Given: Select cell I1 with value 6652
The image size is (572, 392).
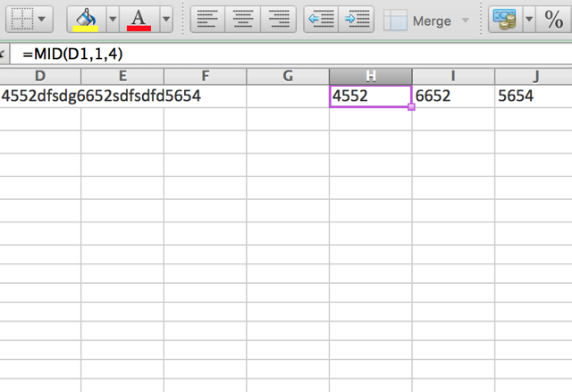Looking at the screenshot, I should click(x=453, y=96).
